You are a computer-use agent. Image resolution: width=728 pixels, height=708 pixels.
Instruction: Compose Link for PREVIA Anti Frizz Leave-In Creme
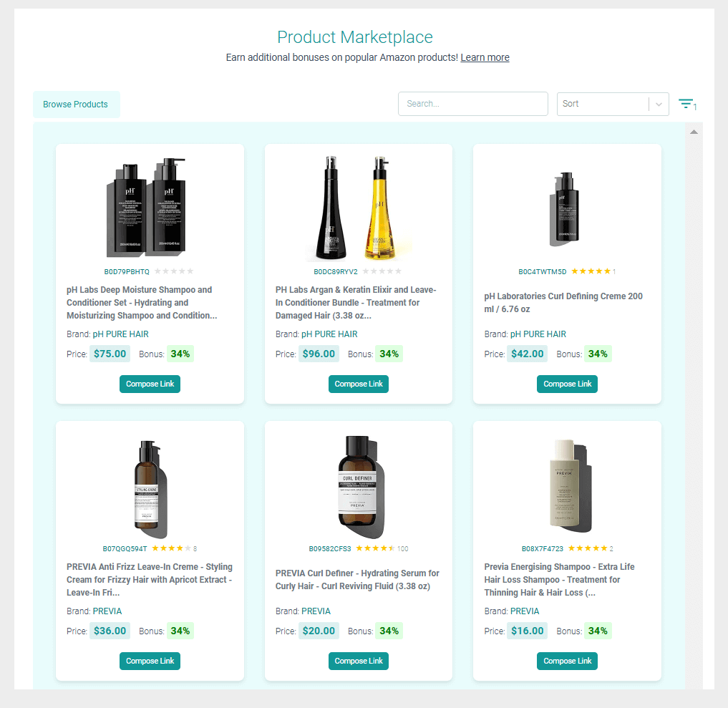point(150,661)
